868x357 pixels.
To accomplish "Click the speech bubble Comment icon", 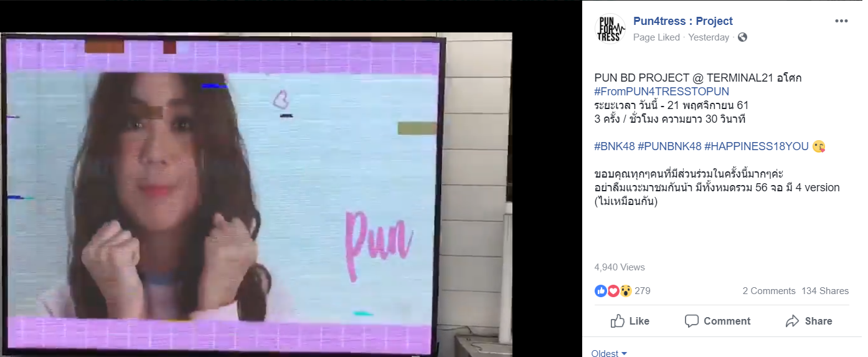I will pos(691,321).
